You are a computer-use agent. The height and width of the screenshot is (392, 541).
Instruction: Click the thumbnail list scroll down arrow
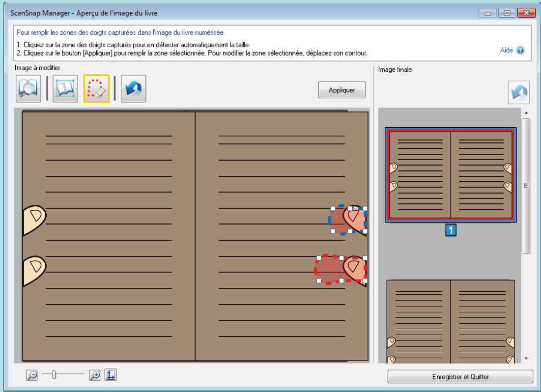pyautogui.click(x=526, y=359)
